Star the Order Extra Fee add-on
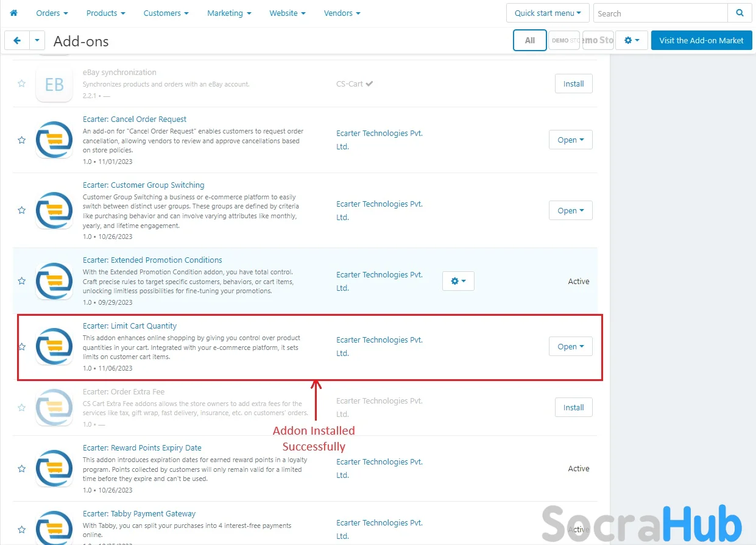The width and height of the screenshot is (756, 545). click(x=22, y=407)
